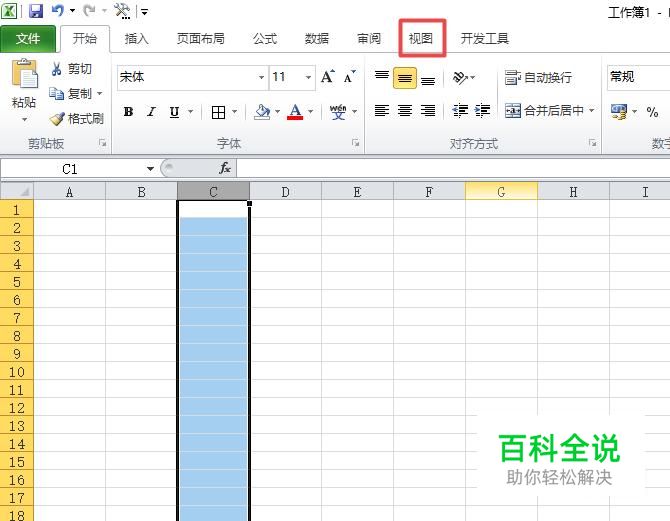
Task: Open the 文件 File tab
Action: [28, 39]
